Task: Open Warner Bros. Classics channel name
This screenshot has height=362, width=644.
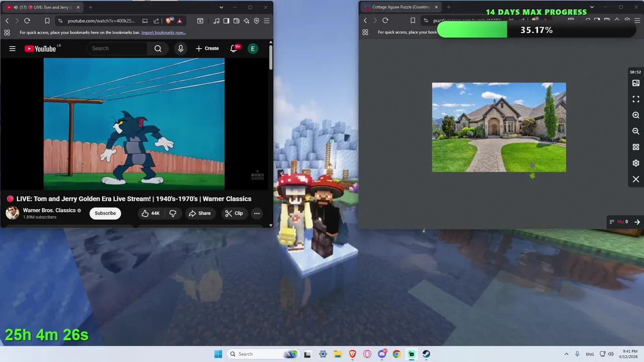Action: click(49, 210)
